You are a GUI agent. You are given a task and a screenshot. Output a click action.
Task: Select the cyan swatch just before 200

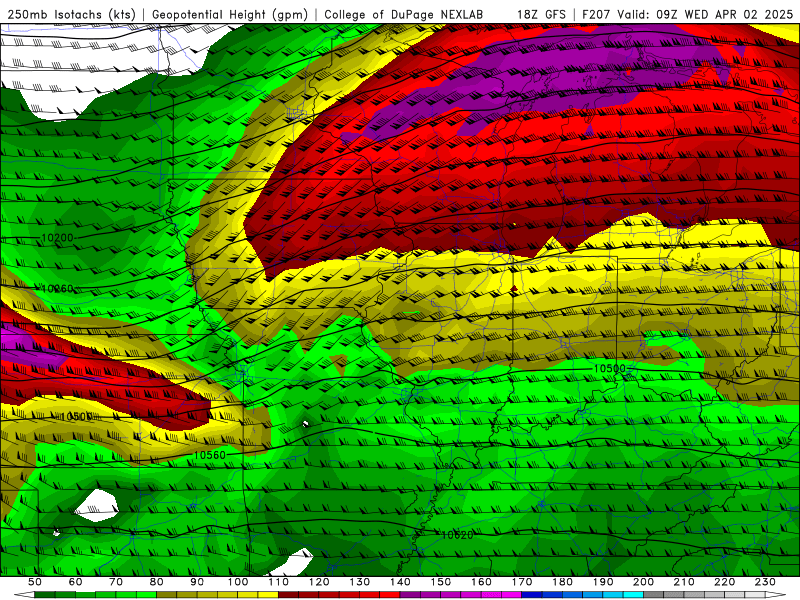633,594
